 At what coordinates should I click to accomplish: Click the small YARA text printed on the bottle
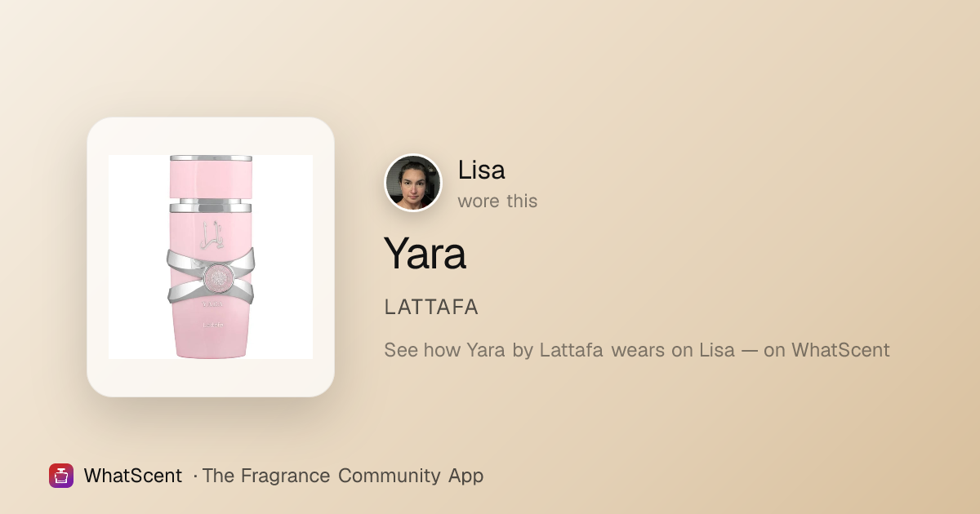[x=212, y=304]
